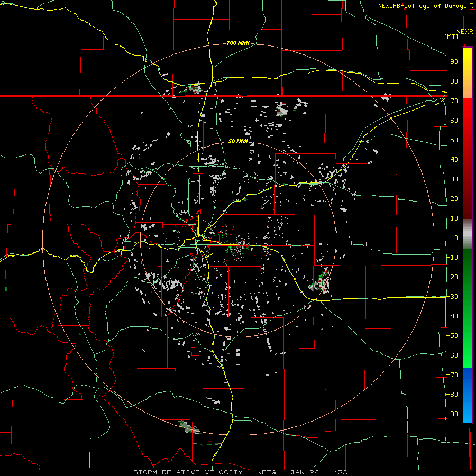
Task: Click the [KT] units label
Action: tap(452, 36)
